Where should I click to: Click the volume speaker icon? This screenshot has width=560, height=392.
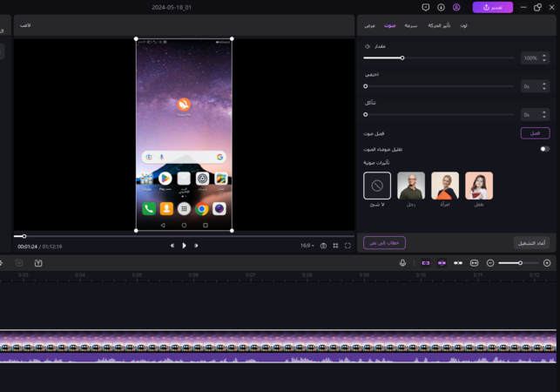[x=368, y=46]
